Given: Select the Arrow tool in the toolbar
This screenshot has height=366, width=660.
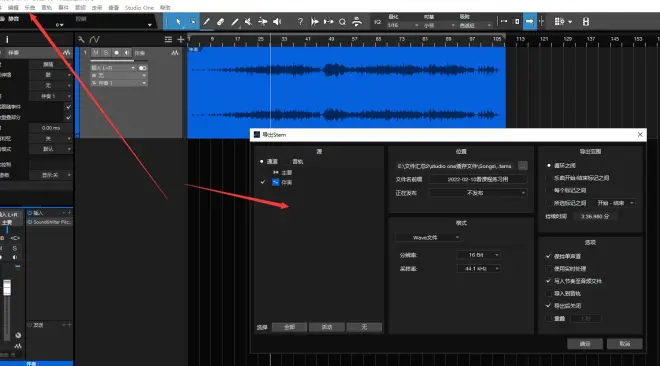Looking at the screenshot, I should (x=178, y=21).
